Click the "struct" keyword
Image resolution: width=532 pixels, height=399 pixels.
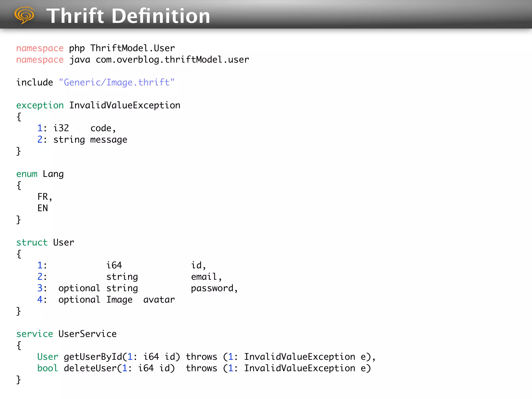pyautogui.click(x=32, y=243)
